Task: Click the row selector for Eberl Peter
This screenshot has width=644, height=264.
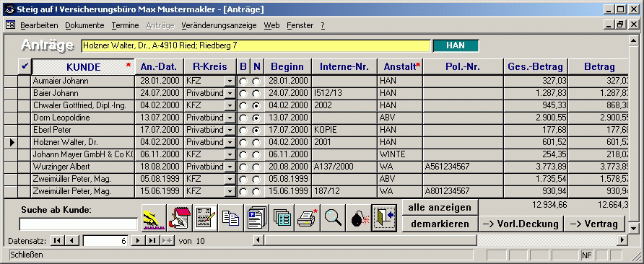Action: (x=11, y=130)
